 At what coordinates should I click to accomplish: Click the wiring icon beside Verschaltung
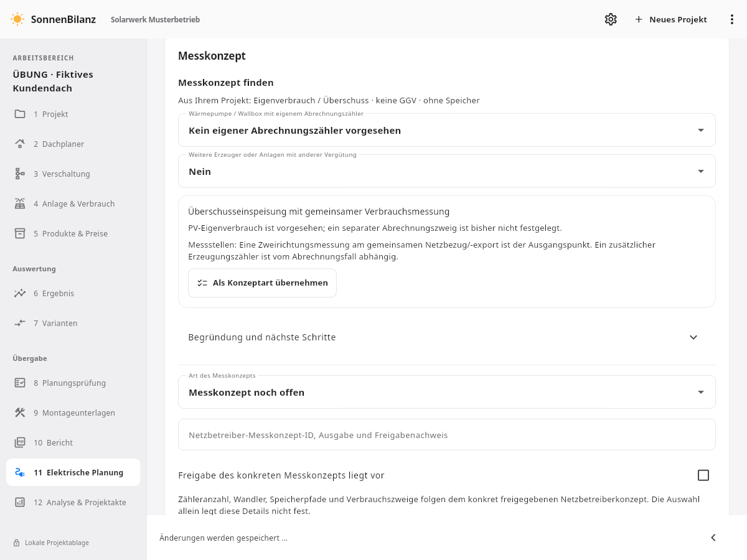click(x=20, y=174)
